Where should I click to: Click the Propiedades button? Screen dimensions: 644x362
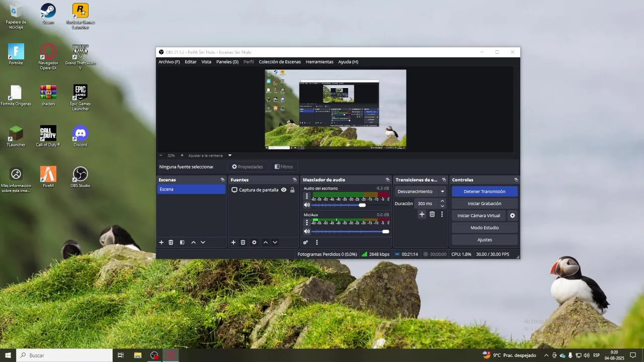coord(247,166)
